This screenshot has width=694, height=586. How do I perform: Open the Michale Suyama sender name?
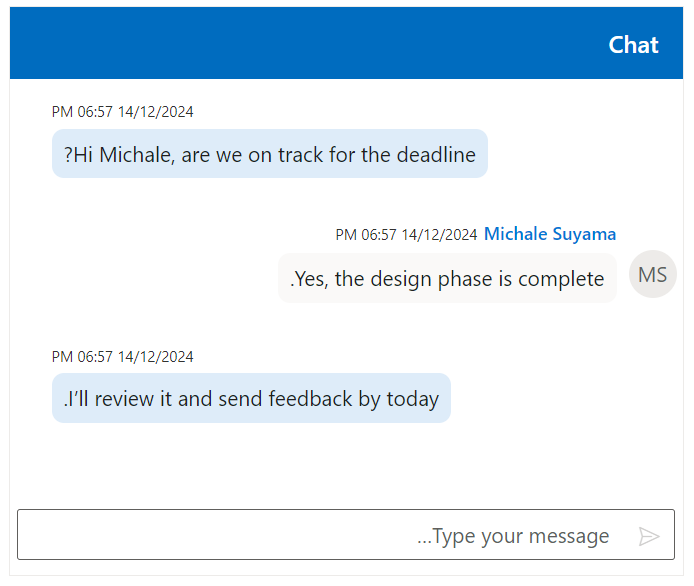[550, 234]
